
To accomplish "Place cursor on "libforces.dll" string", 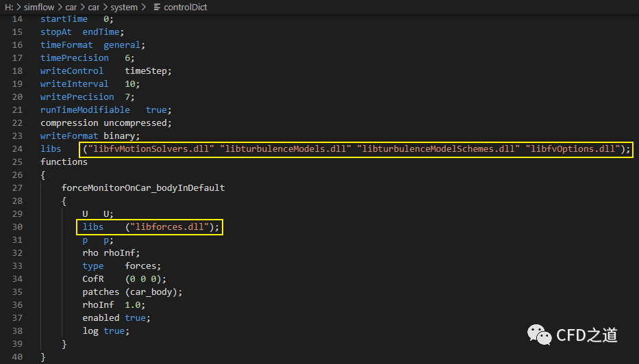I will 170,226.
